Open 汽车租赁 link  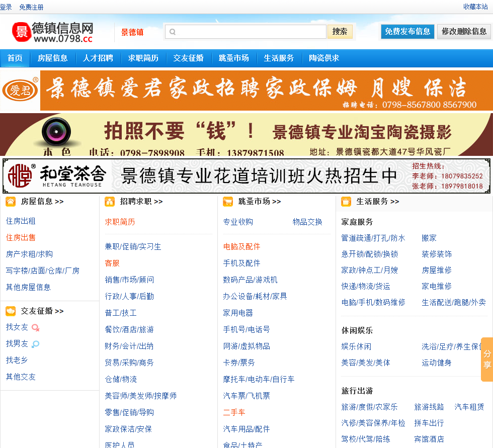pos(469,407)
